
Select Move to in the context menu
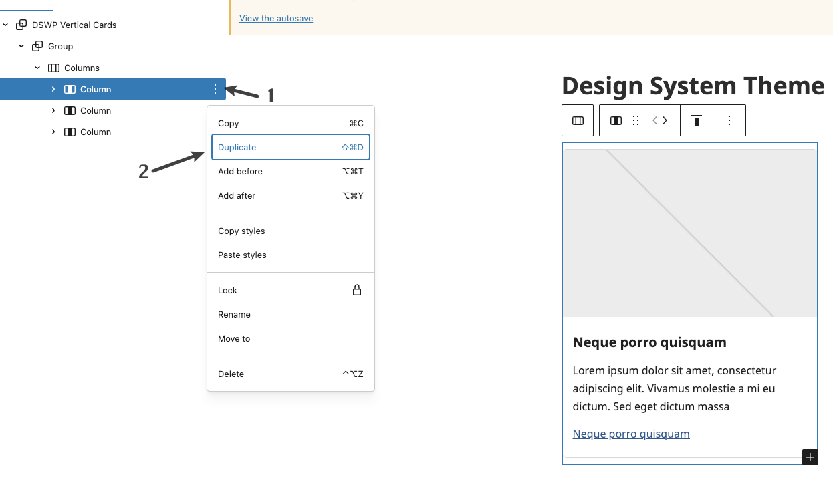point(291,338)
